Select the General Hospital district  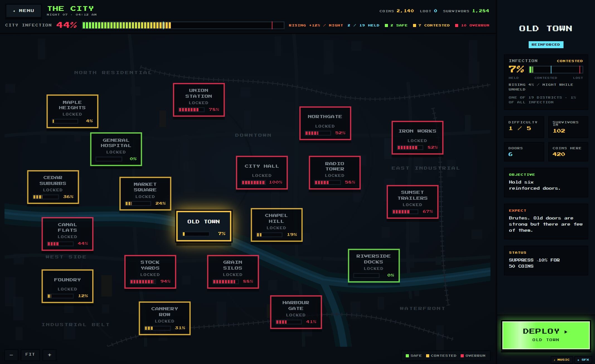[x=116, y=149]
